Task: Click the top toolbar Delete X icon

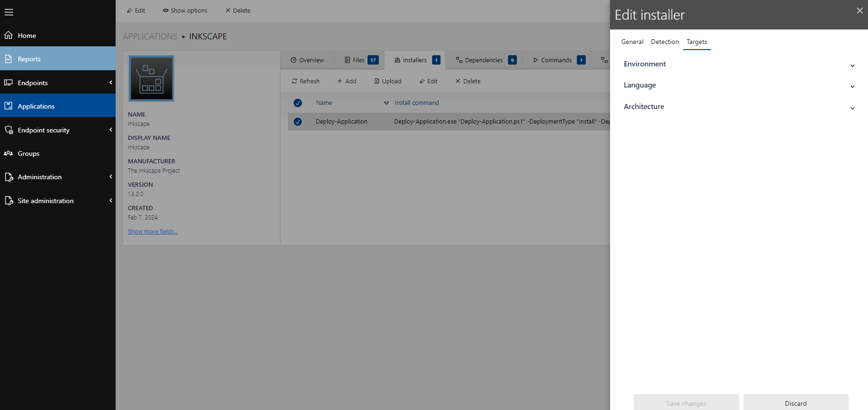Action: pyautogui.click(x=228, y=10)
